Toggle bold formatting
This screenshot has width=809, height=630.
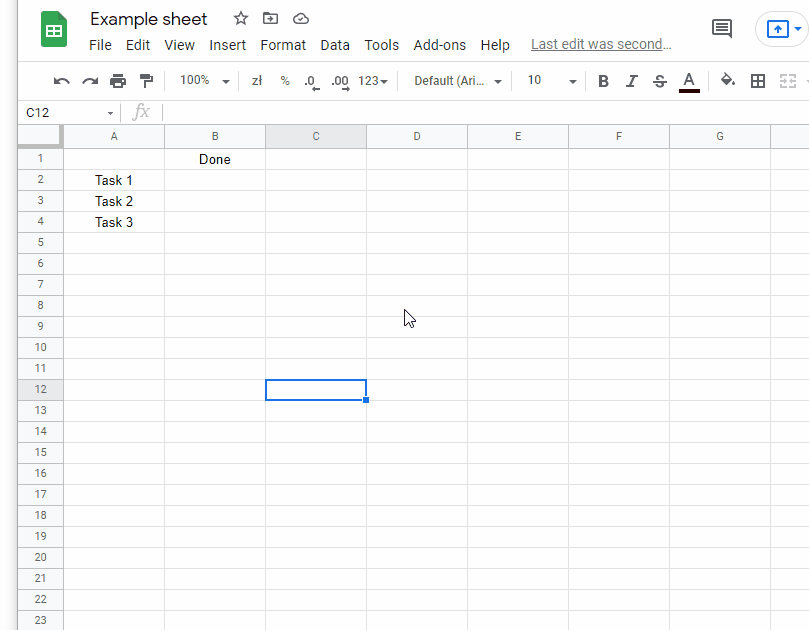[603, 80]
